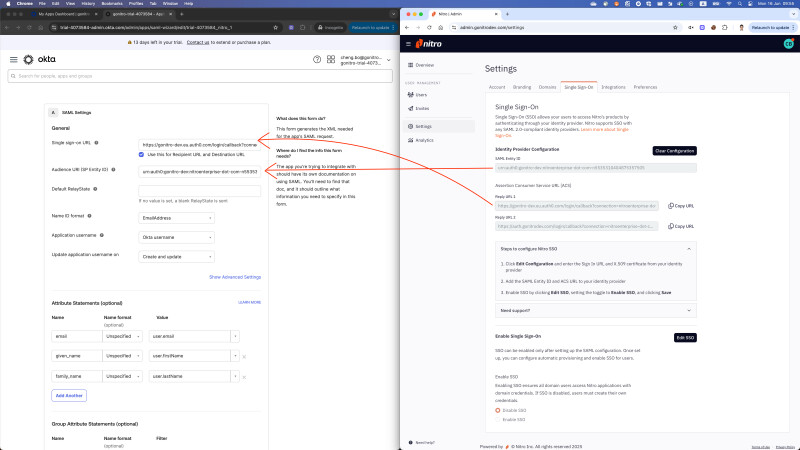Open the Application username dropdown
The height and width of the screenshot is (450, 800).
point(176,238)
